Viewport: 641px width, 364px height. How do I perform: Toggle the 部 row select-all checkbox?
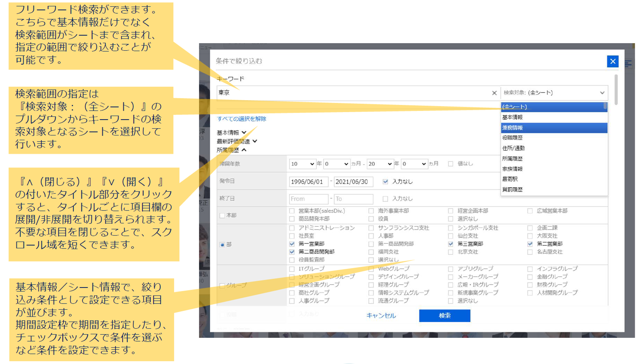click(x=222, y=244)
